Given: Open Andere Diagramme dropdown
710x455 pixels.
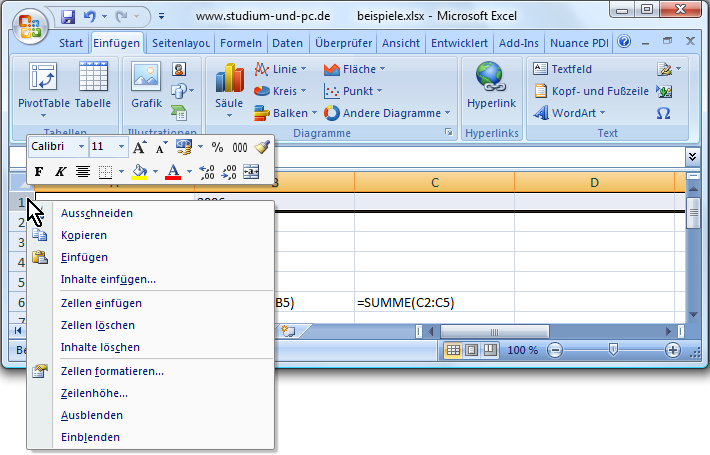Looking at the screenshot, I should [x=447, y=113].
